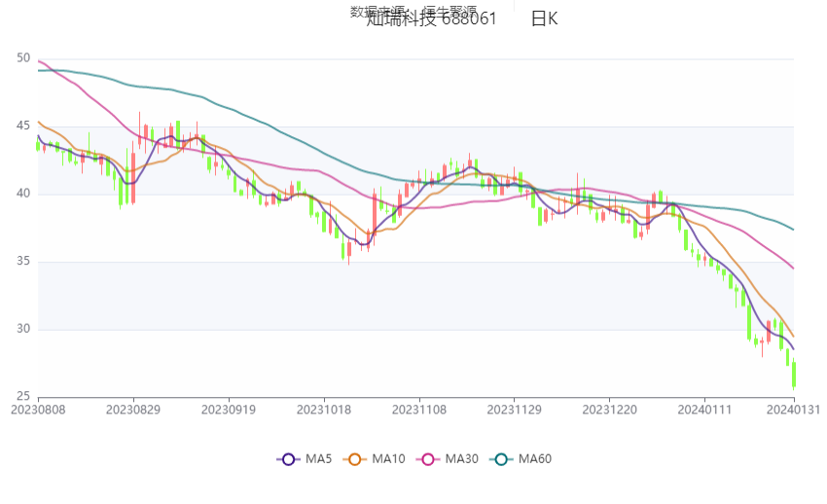Click the 35 value on the price axis
The image size is (827, 504).
click(x=23, y=262)
